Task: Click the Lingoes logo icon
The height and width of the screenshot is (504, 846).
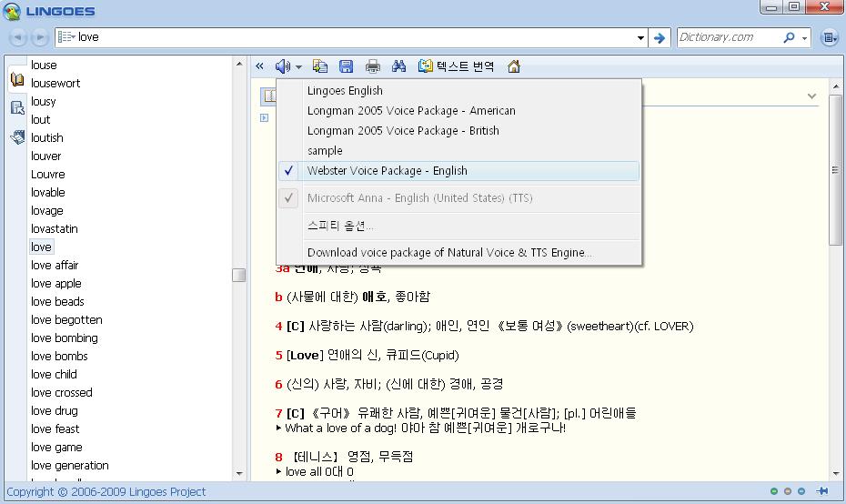Action: [12, 11]
